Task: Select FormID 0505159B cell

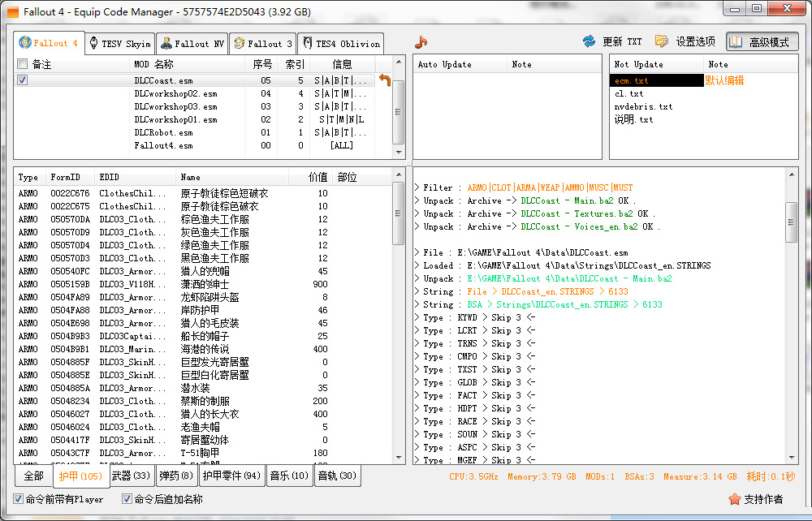Action: (70, 284)
